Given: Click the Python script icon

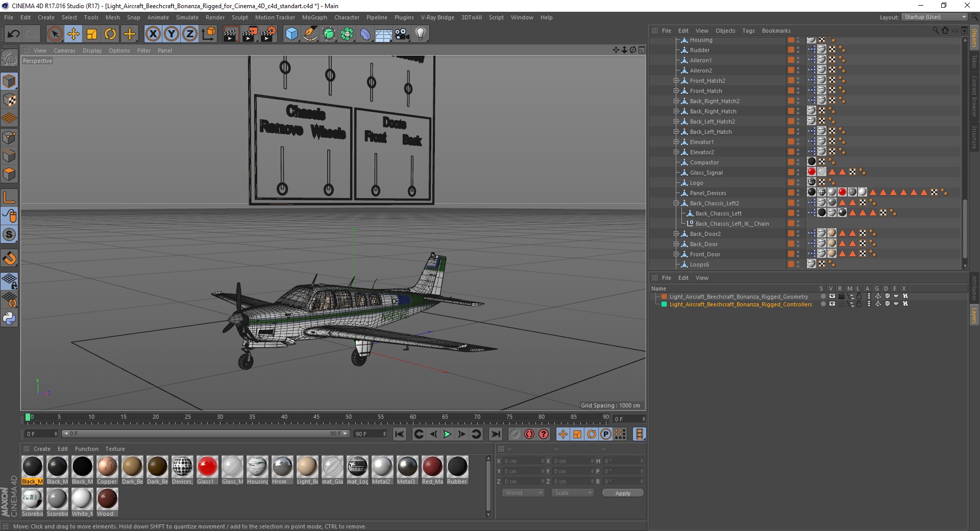Looking at the screenshot, I should tap(9, 319).
